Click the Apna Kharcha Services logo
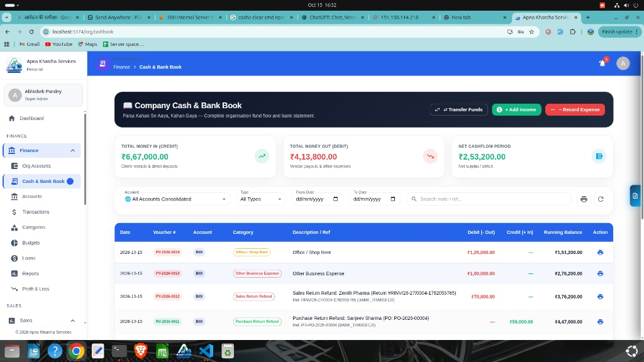This screenshot has height=362, width=644. pyautogui.click(x=14, y=65)
